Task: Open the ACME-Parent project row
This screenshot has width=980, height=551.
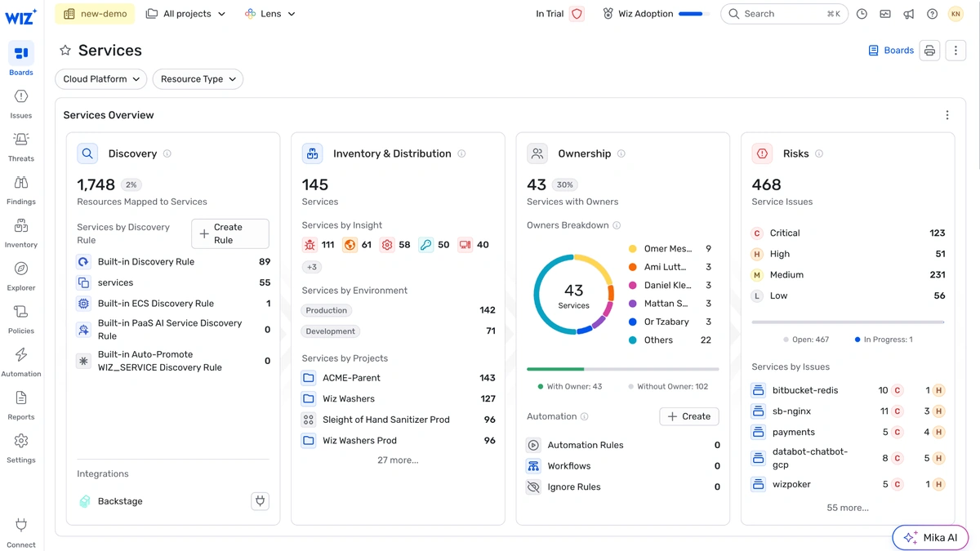Action: 399,378
